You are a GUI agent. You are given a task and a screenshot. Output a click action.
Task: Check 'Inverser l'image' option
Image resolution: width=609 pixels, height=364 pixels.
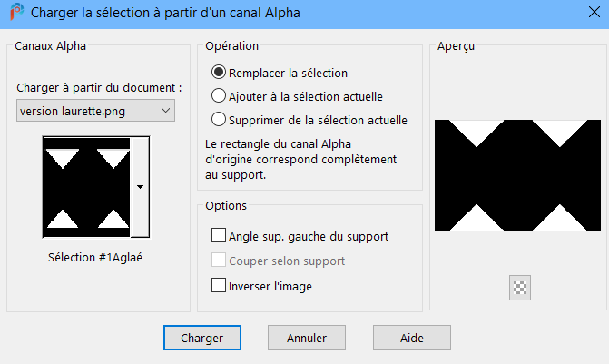point(219,285)
